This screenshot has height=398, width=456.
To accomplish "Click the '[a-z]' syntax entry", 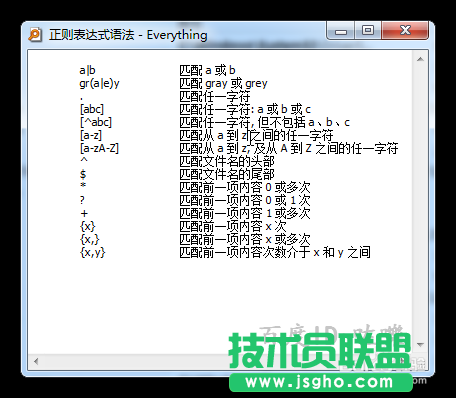I will pyautogui.click(x=91, y=135).
